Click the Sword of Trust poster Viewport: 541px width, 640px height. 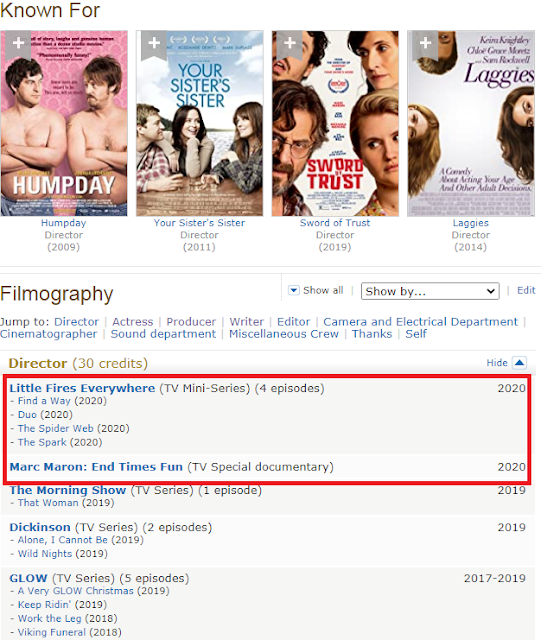point(335,123)
